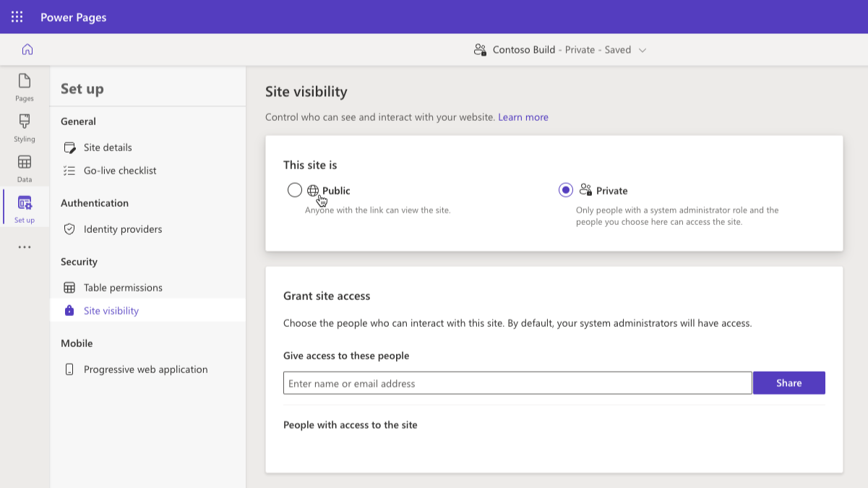Open the Learn more link
868x488 pixels.
(x=523, y=117)
